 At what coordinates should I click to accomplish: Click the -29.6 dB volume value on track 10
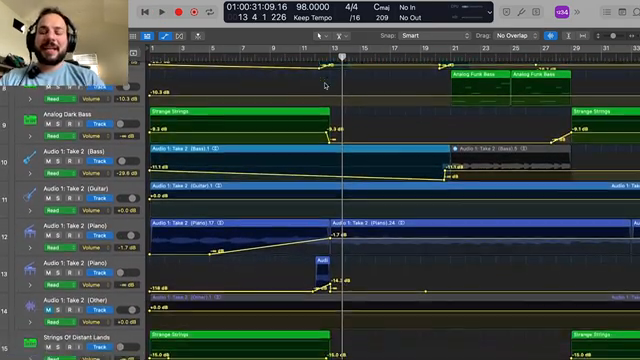127,173
